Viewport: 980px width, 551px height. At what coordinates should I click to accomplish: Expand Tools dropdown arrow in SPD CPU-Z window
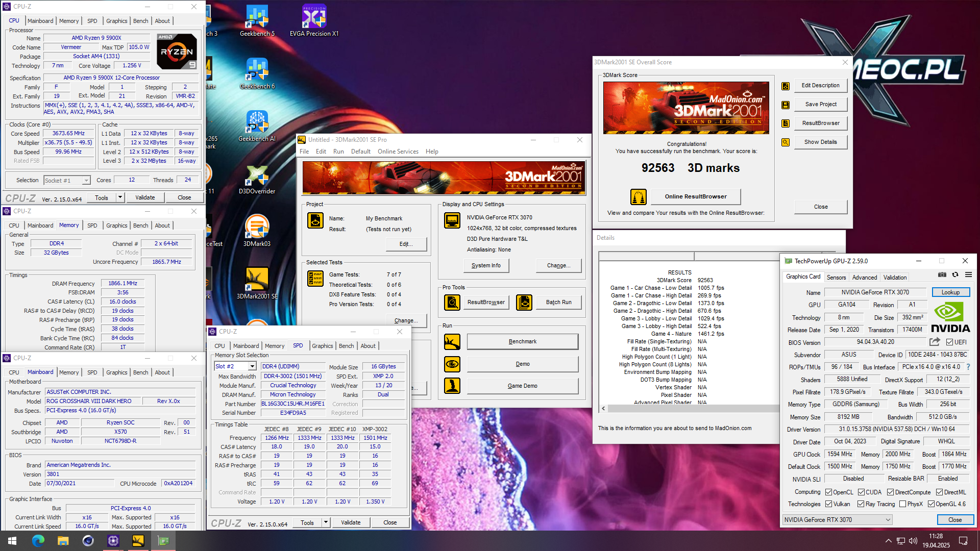pyautogui.click(x=326, y=522)
